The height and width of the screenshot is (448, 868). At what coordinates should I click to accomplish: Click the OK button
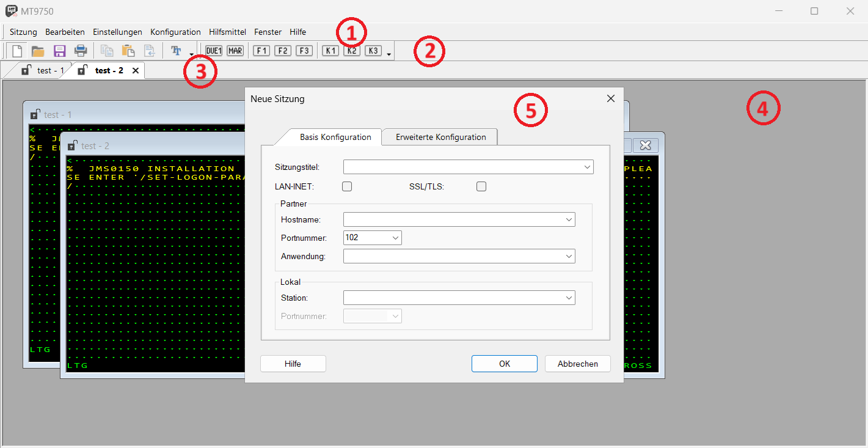click(x=504, y=364)
